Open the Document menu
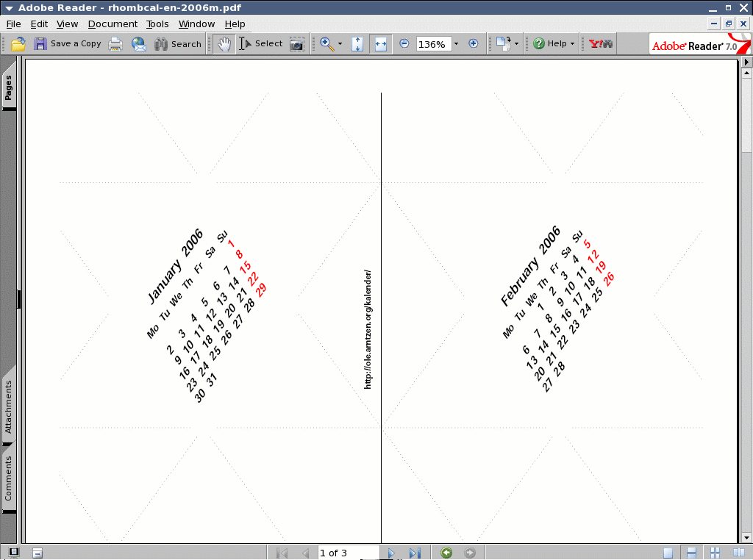This screenshot has width=753, height=560. tap(113, 24)
